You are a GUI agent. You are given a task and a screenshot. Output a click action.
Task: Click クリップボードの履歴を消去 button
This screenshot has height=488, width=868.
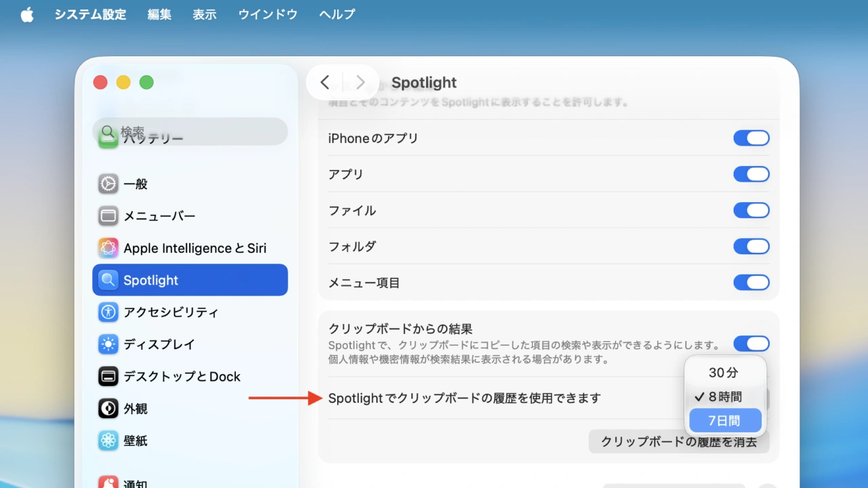678,442
